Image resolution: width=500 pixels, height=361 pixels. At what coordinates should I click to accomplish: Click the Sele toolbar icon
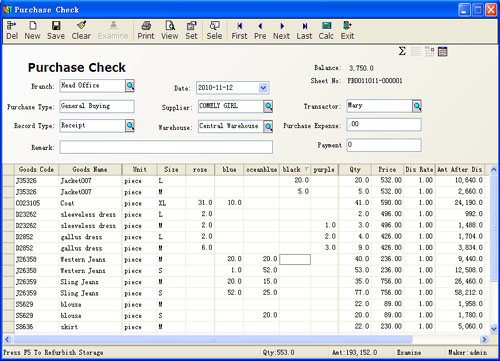tap(214, 30)
